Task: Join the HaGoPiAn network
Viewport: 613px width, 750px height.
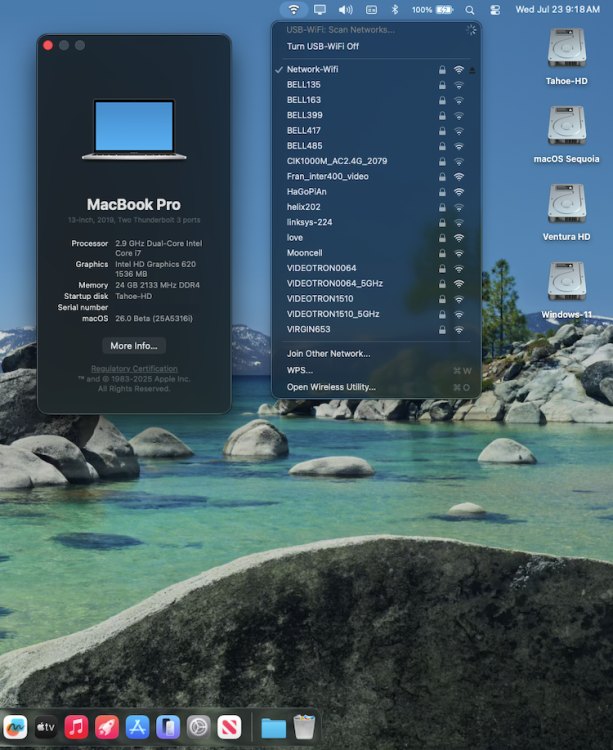Action: [376, 192]
